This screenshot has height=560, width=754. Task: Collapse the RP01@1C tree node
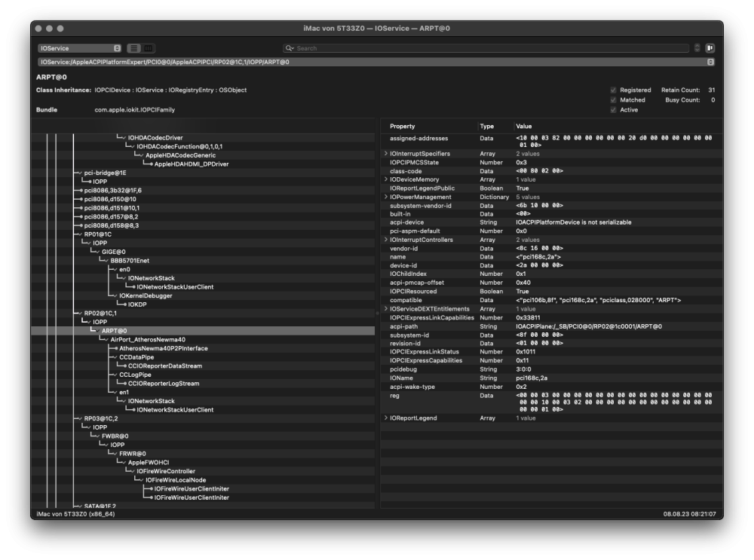80,234
